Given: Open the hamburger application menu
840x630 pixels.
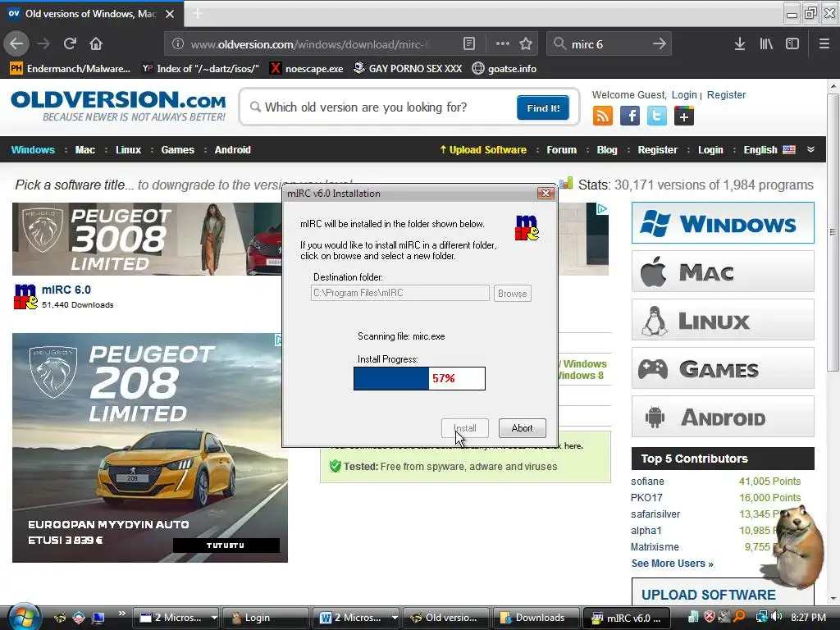Looking at the screenshot, I should pos(824,44).
